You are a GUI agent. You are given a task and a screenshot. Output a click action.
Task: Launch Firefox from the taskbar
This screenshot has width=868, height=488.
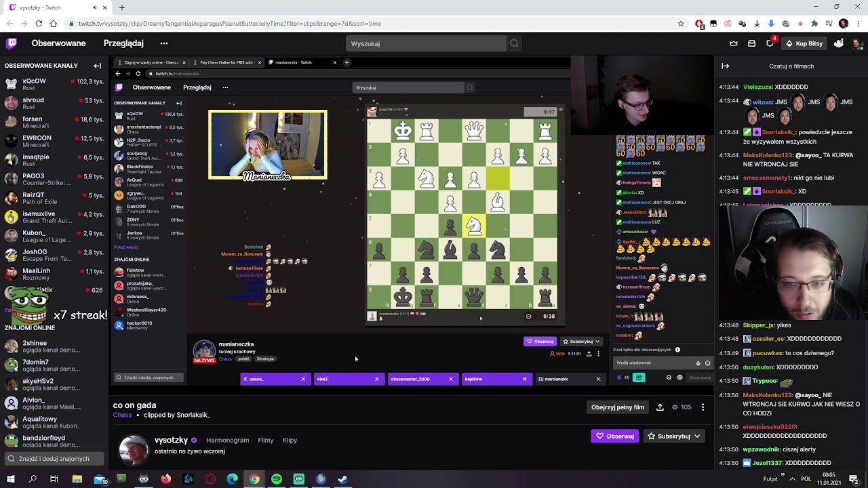pos(166,479)
